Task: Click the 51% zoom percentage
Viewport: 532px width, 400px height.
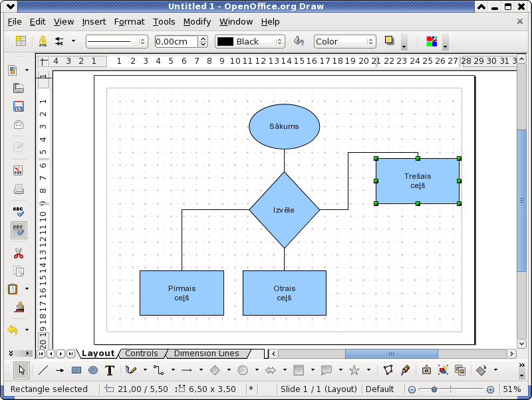Action: (512, 389)
